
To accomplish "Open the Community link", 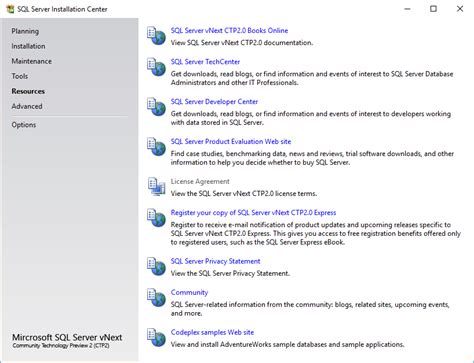I will click(189, 292).
